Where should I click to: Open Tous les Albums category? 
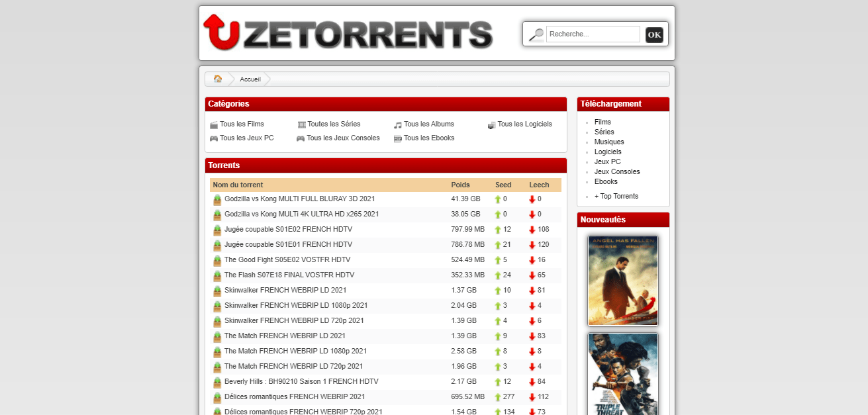[429, 124]
